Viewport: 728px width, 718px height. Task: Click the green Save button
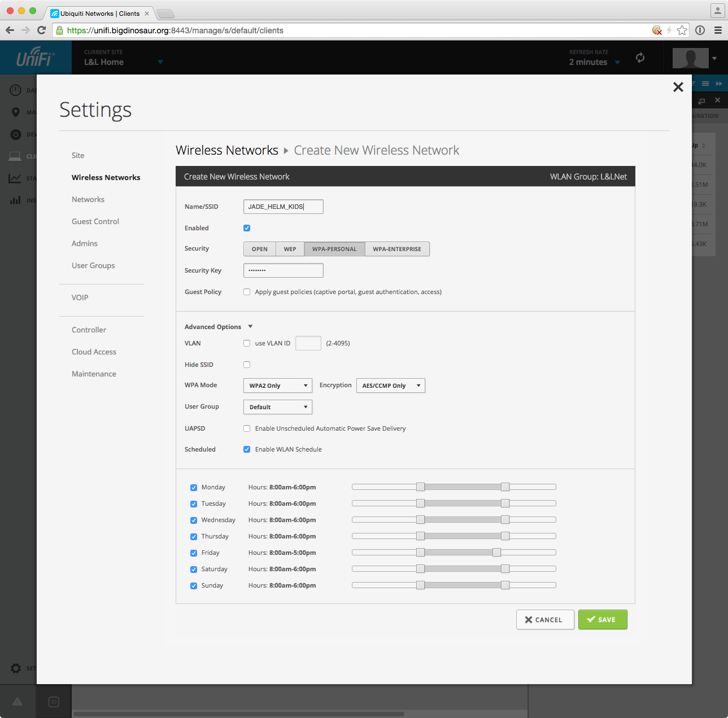[602, 620]
